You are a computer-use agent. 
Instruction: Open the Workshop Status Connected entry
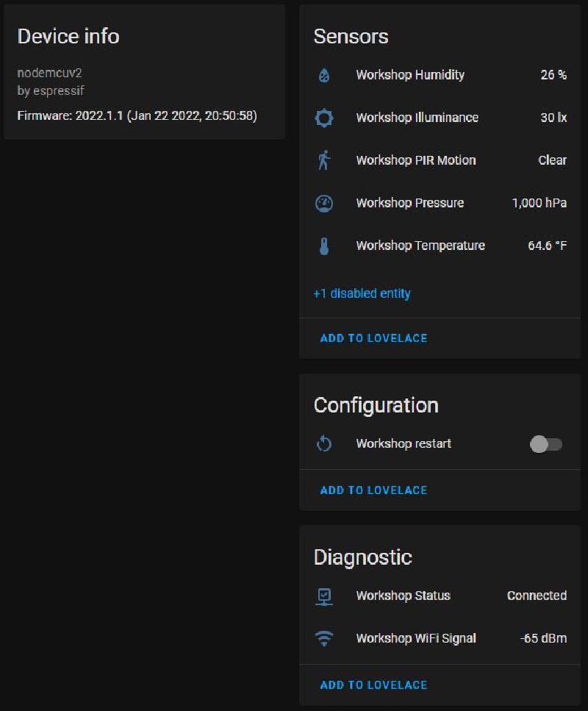[537, 596]
